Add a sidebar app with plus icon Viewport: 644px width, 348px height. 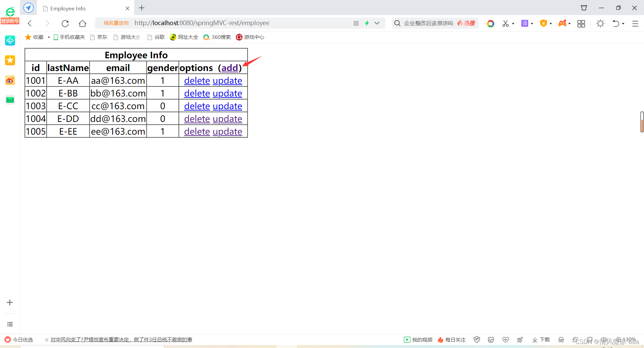coord(10,302)
